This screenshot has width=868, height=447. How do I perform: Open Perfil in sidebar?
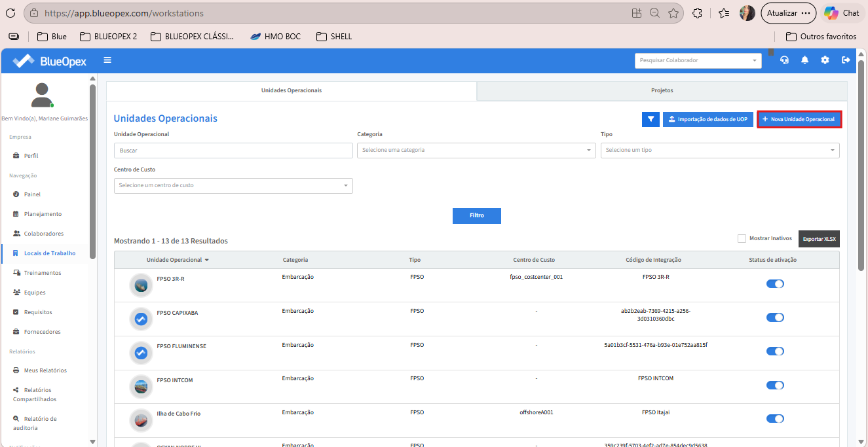tap(31, 156)
